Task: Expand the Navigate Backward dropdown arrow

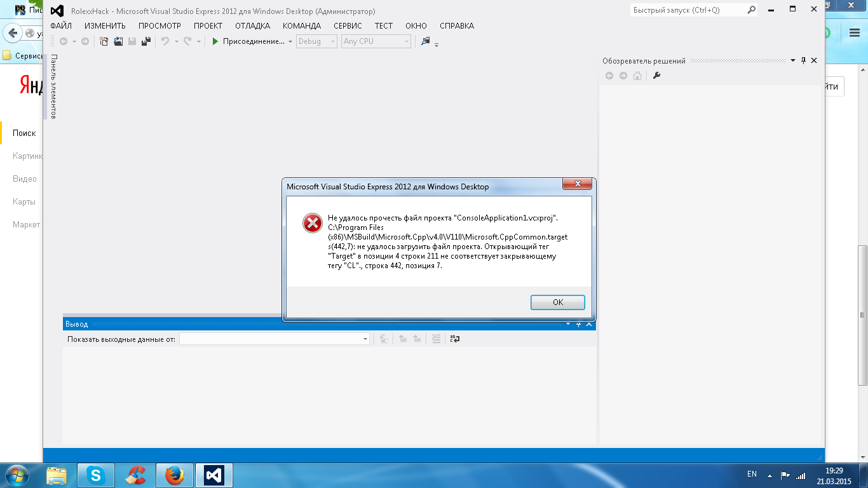Action: click(x=74, y=41)
